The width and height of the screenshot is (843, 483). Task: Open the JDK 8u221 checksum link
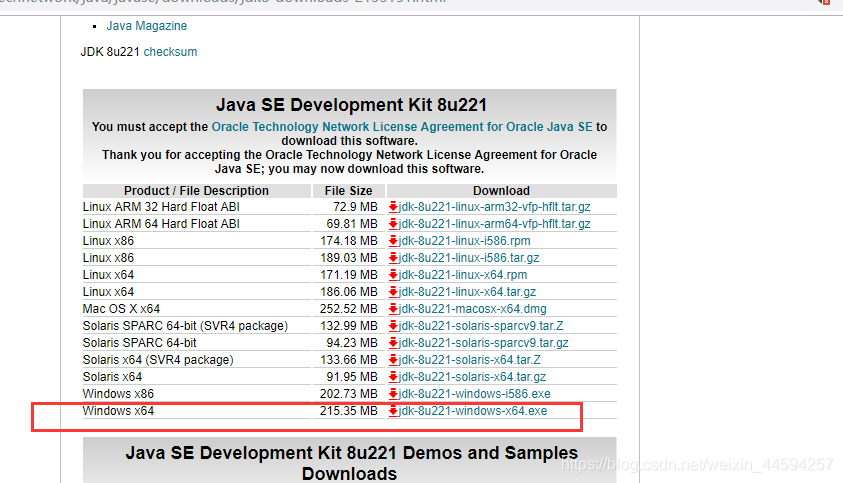pos(170,52)
